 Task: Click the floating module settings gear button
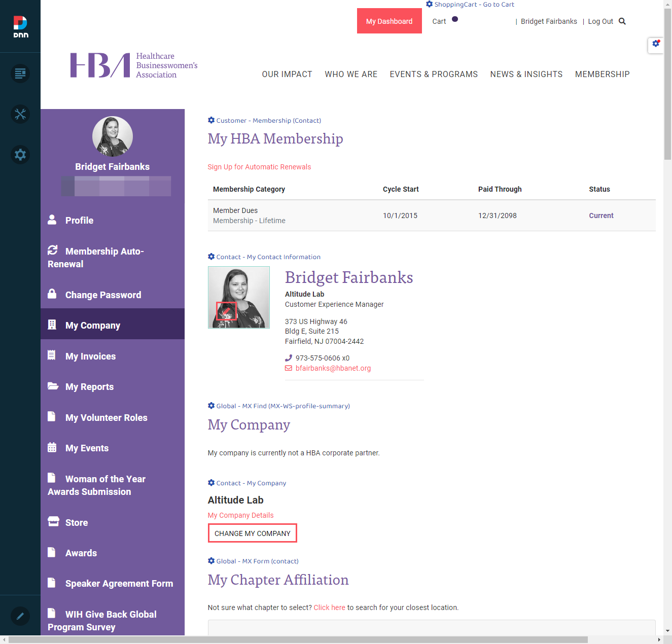click(656, 44)
